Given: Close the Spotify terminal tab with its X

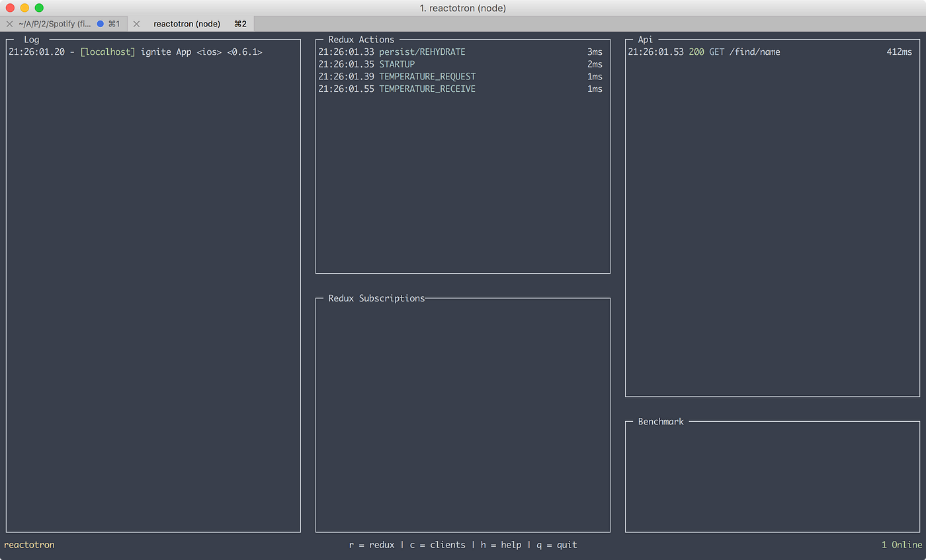Looking at the screenshot, I should (x=9, y=24).
